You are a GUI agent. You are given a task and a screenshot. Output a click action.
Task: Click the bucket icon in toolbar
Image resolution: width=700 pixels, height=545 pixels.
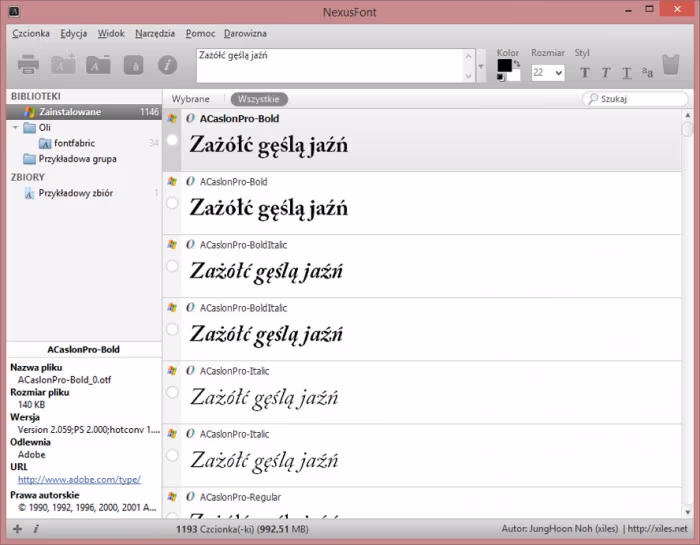pyautogui.click(x=671, y=65)
